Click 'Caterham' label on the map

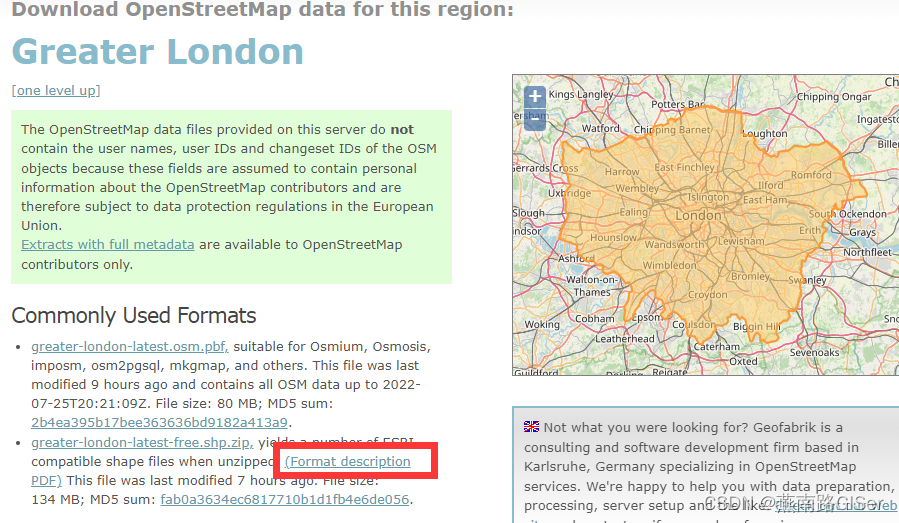[717, 347]
